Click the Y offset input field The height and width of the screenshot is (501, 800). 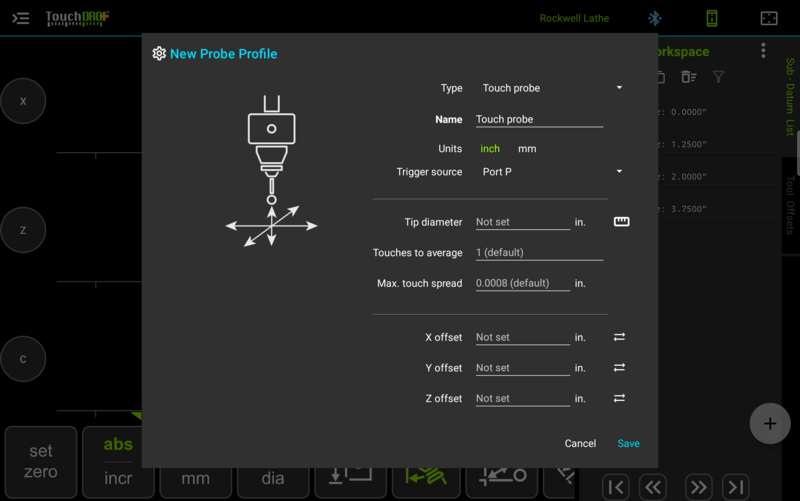pyautogui.click(x=522, y=368)
